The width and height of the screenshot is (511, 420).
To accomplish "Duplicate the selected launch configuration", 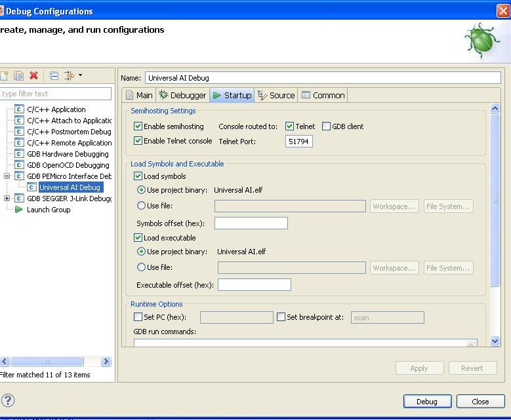I will (x=18, y=76).
